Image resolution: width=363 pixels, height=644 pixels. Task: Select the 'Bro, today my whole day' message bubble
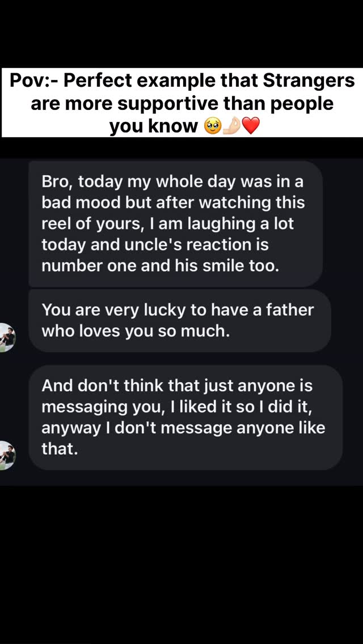click(x=176, y=223)
